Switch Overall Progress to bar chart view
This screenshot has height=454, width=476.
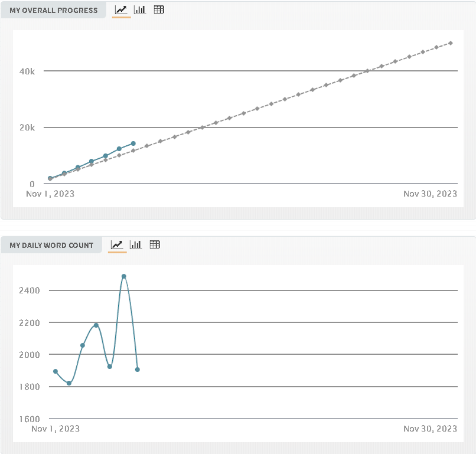tap(140, 9)
